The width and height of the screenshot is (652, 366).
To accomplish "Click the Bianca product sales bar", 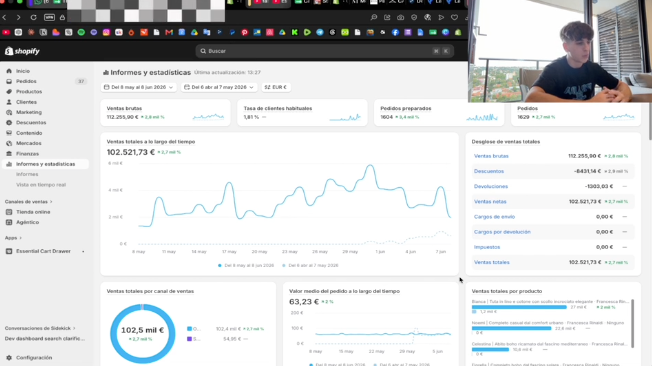I will [x=519, y=307].
